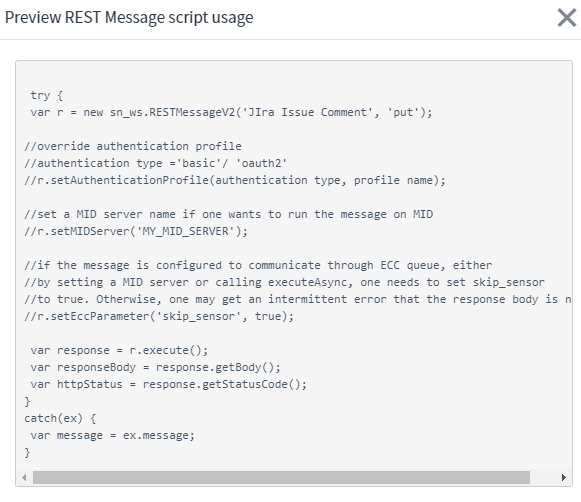Viewport: 581px width, 502px height.
Task: Click the horizontal scrollbar's right arrow
Action: click(x=564, y=477)
